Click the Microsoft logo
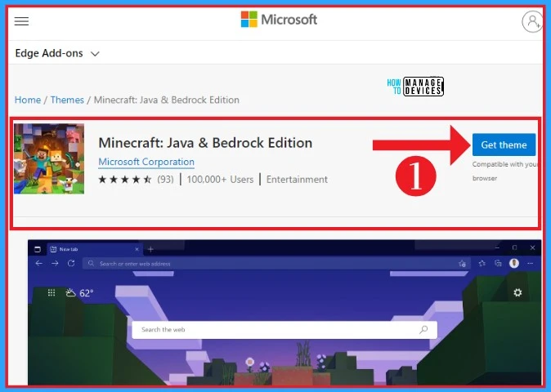This screenshot has width=551, height=392. pyautogui.click(x=279, y=20)
